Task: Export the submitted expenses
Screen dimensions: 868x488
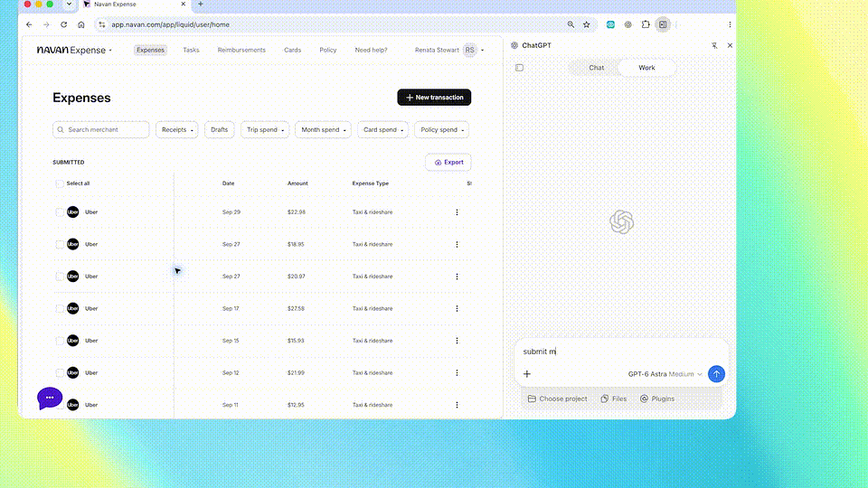Action: (448, 162)
